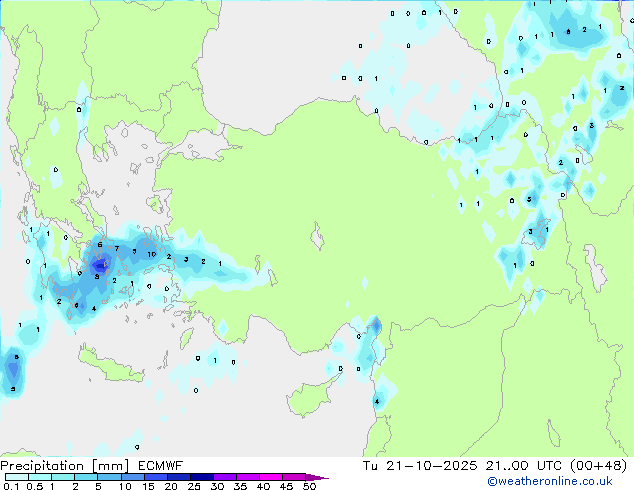
Task: Click the 0.1–0.5 mm palest legend swatch
Action: tap(17, 477)
